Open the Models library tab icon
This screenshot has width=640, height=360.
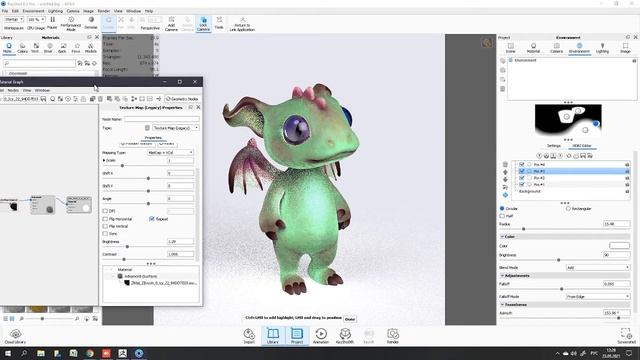pyautogui.click(x=91, y=48)
